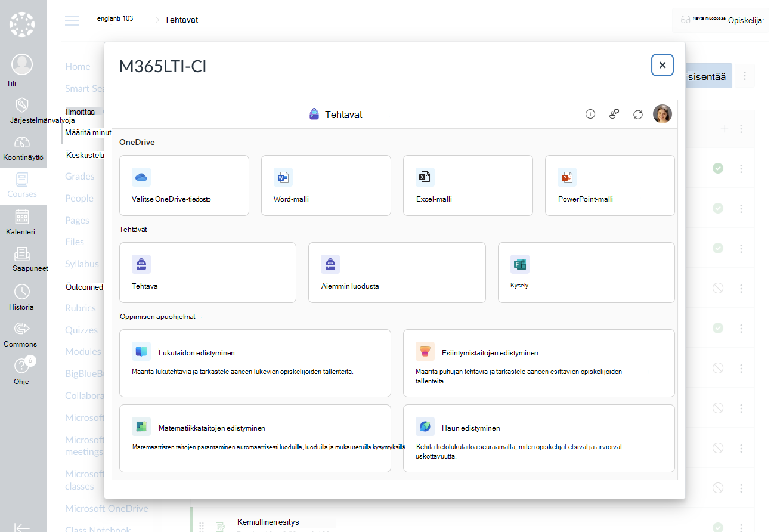The height and width of the screenshot is (532, 774).
Task: Select Valitse OneDrive-tiedosto card
Action: 184,185
